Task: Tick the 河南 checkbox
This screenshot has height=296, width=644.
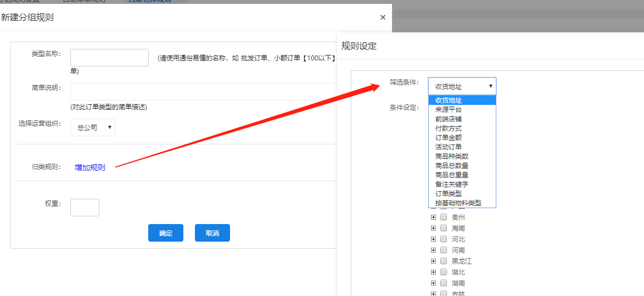Action: click(x=444, y=250)
